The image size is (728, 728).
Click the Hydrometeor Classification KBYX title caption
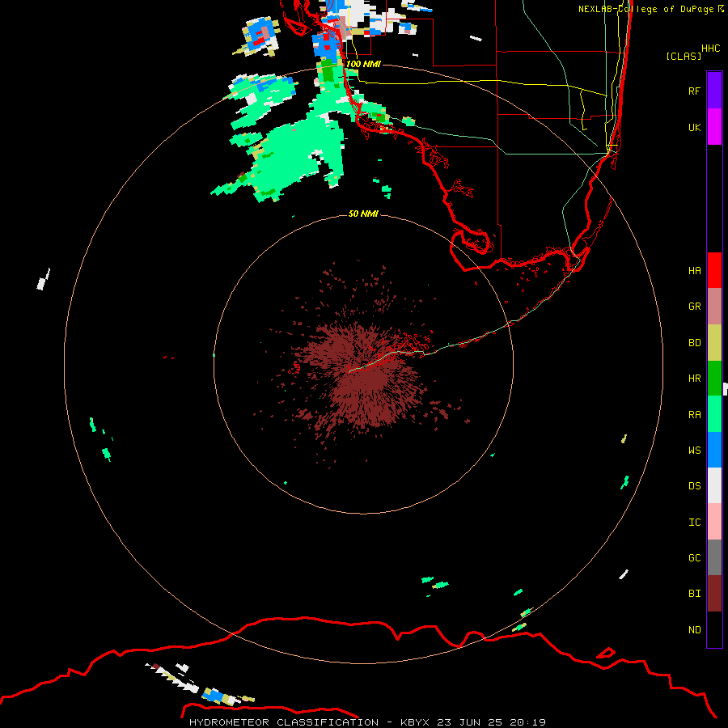[x=367, y=722]
